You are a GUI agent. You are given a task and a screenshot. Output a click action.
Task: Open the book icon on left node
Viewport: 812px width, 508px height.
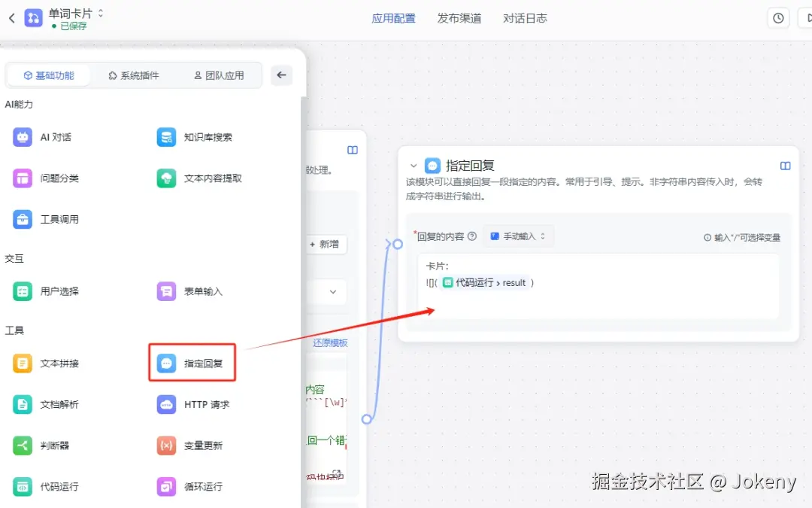pos(353,151)
